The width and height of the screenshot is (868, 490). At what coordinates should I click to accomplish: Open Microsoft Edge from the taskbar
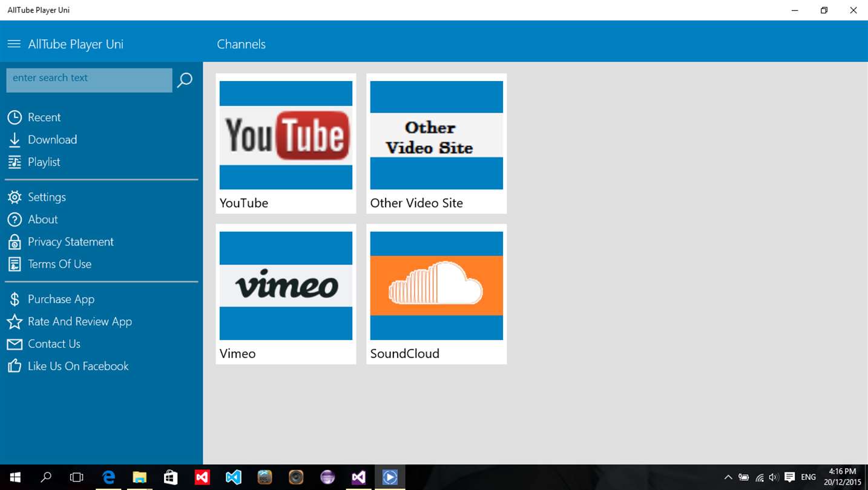coord(109,477)
